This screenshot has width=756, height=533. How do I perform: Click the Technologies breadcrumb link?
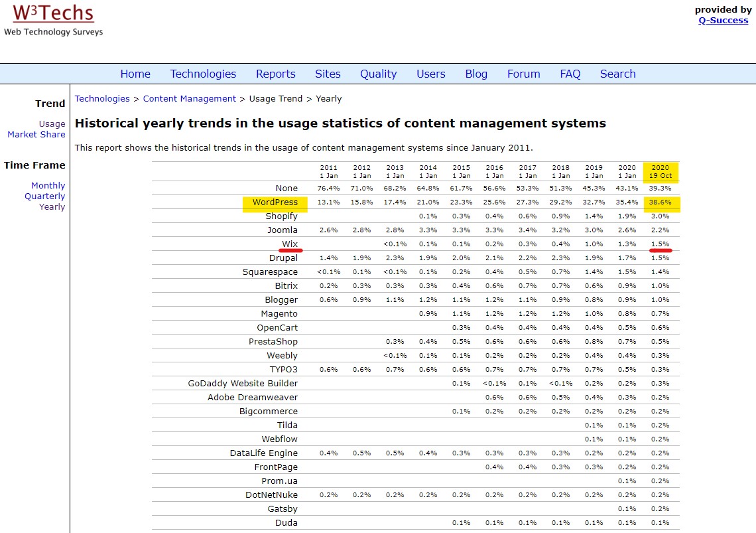102,98
